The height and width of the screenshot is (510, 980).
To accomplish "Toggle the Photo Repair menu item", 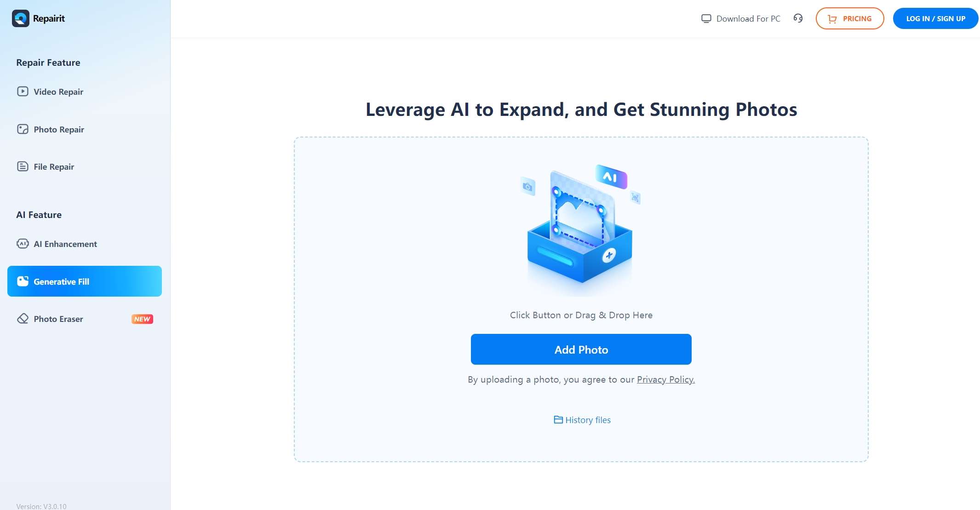I will tap(58, 129).
